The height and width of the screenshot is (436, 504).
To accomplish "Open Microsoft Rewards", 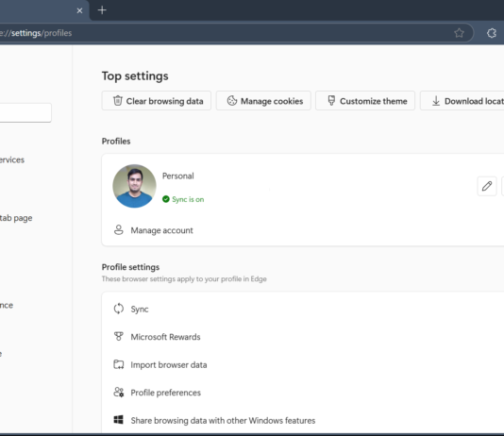I will coord(302,337).
